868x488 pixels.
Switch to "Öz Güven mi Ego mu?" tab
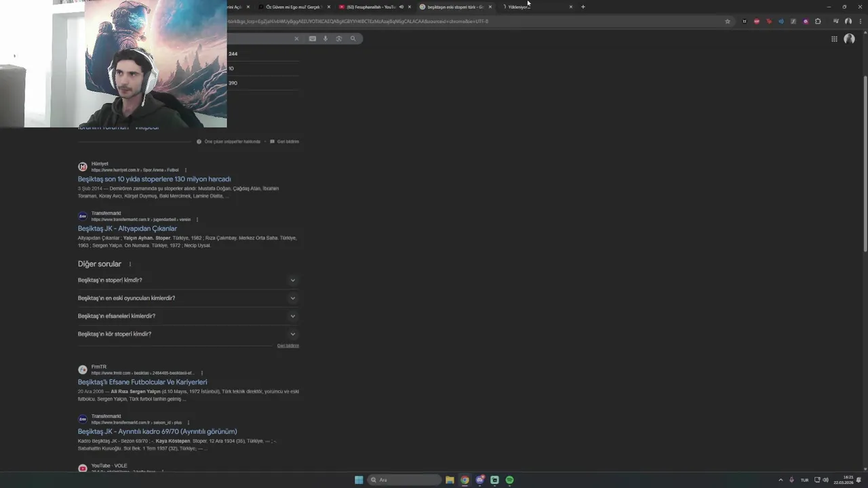tap(293, 7)
